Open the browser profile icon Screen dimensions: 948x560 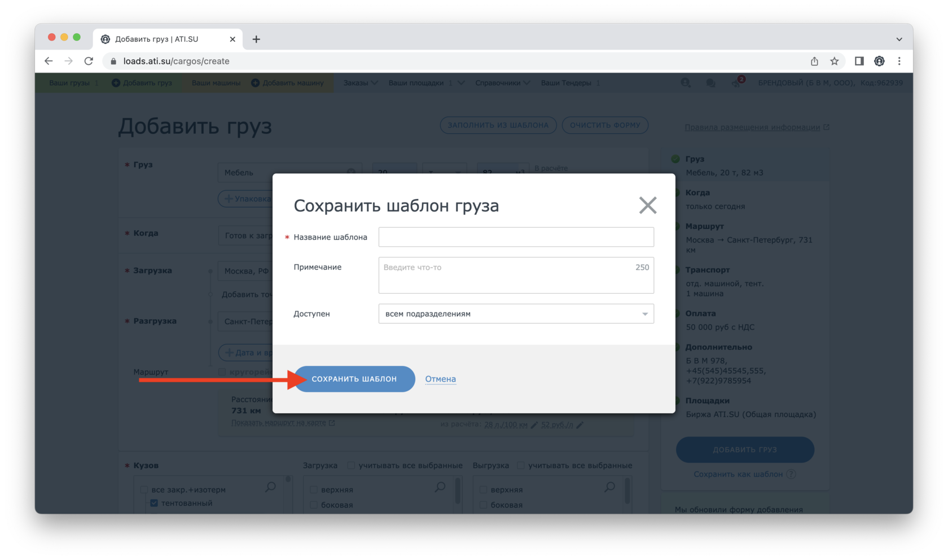click(x=879, y=61)
